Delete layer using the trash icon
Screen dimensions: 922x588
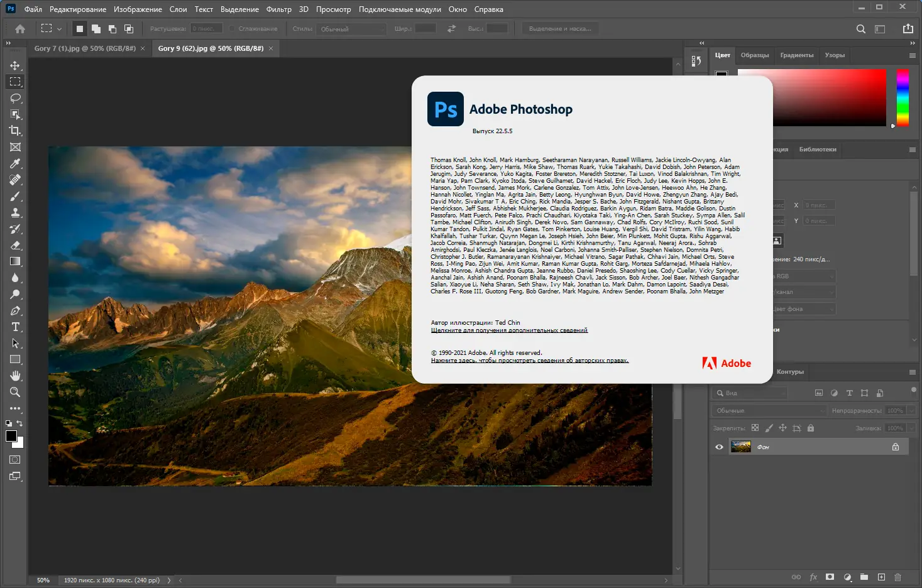click(898, 576)
